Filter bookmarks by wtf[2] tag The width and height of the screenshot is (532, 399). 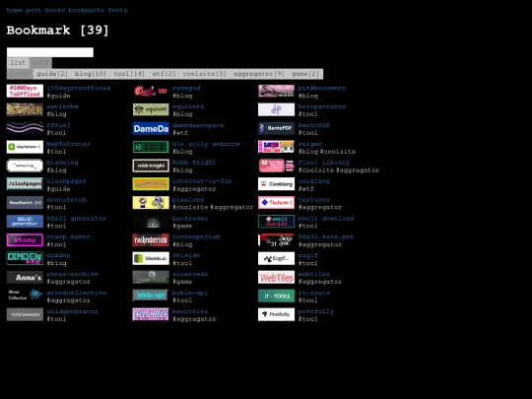tap(164, 74)
